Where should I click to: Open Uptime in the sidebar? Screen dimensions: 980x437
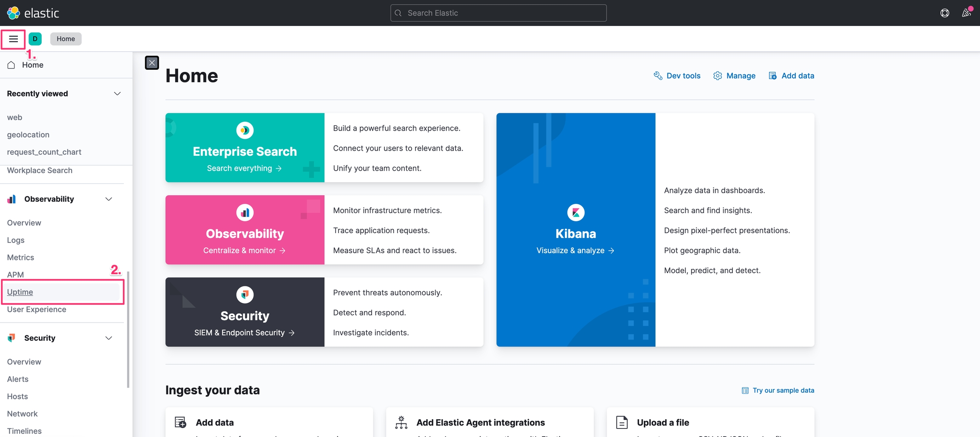tap(20, 292)
